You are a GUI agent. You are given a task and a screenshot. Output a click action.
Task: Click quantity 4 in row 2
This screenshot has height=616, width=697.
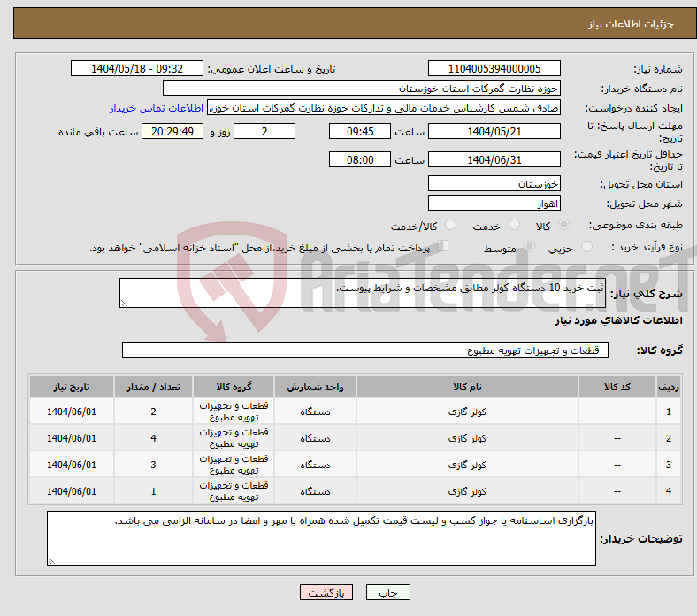[x=153, y=438]
